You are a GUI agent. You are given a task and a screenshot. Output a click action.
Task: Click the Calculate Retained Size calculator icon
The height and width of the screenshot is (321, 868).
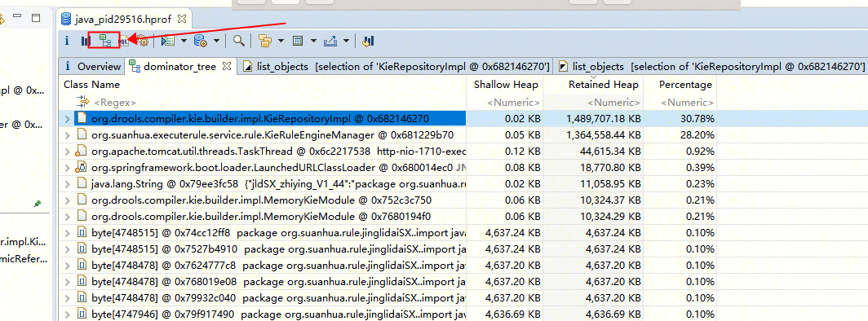(x=298, y=41)
